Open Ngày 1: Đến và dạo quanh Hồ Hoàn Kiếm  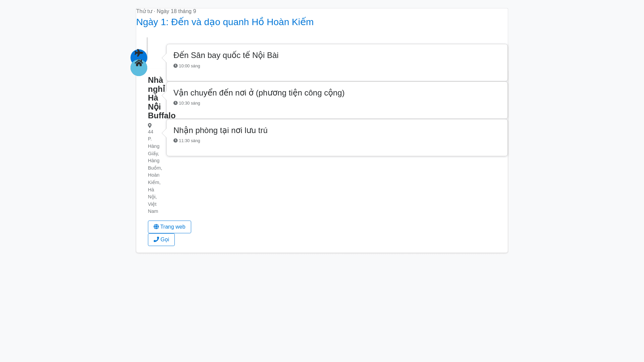click(x=225, y=22)
